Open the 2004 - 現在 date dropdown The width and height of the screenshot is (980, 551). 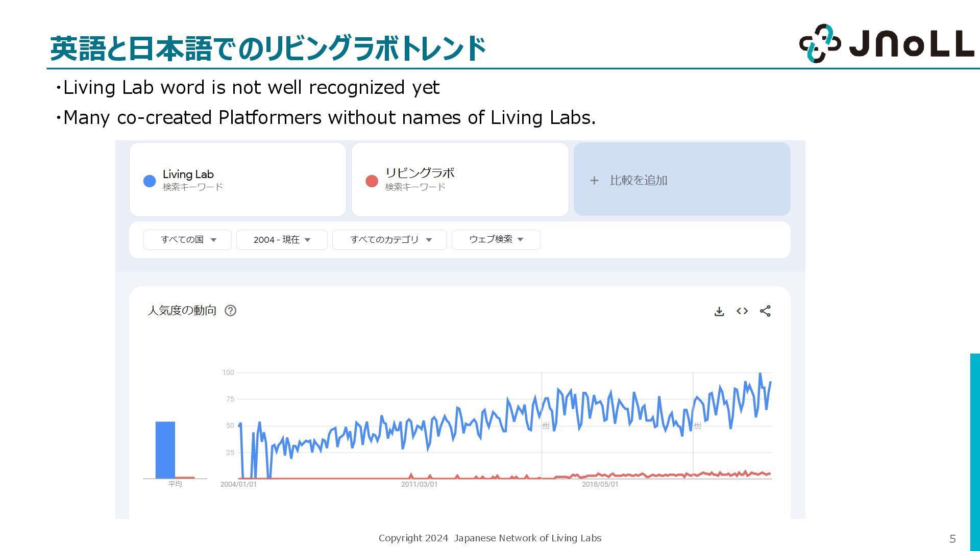tap(282, 240)
